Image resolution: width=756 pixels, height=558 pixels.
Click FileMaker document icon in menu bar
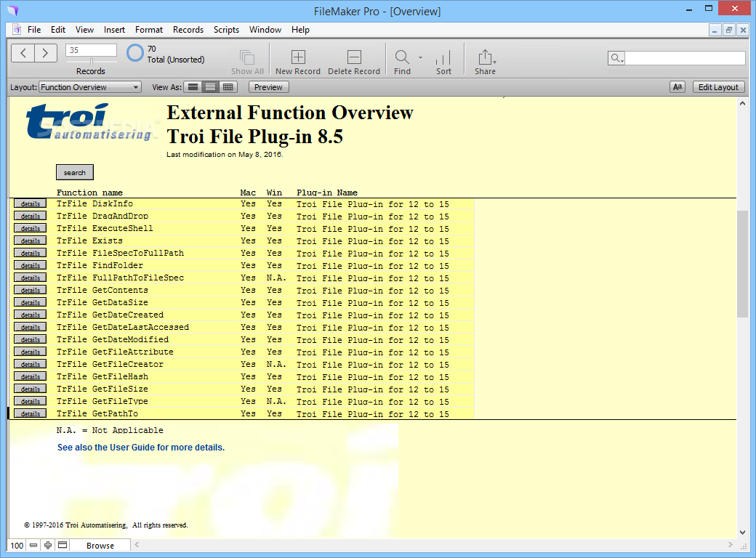click(x=17, y=29)
